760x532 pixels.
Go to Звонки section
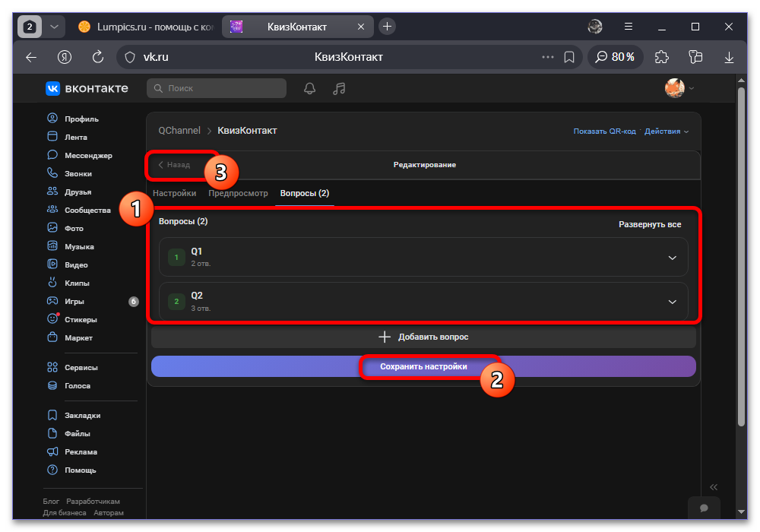(69, 173)
